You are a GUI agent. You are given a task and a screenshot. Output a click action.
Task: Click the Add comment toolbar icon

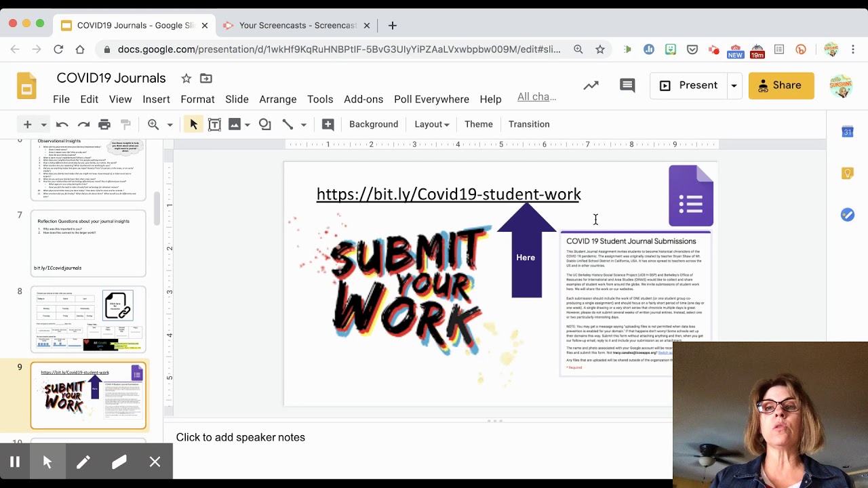(328, 124)
